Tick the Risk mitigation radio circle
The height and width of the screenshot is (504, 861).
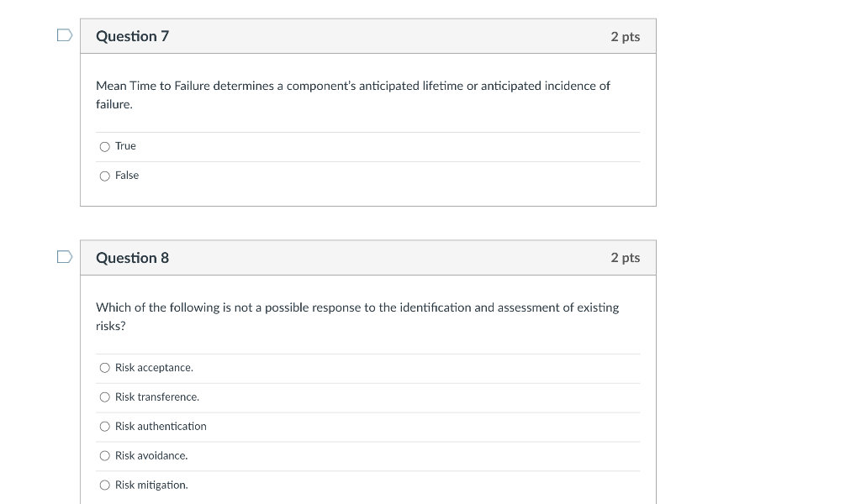(x=104, y=486)
